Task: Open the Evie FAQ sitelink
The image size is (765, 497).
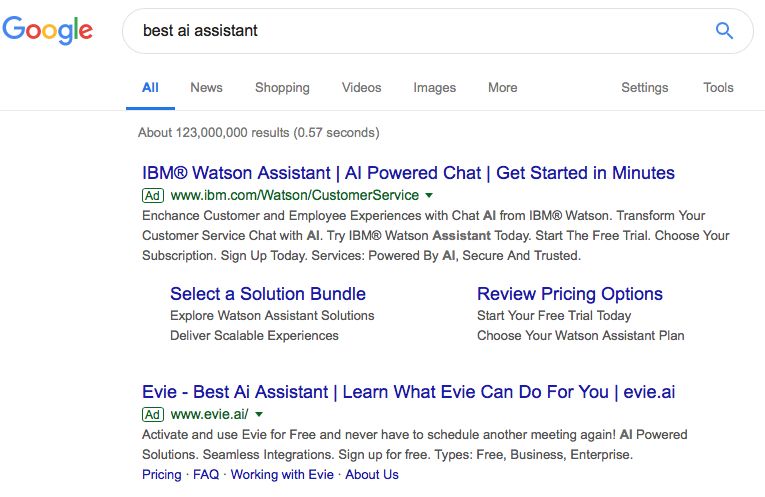Action: click(206, 475)
